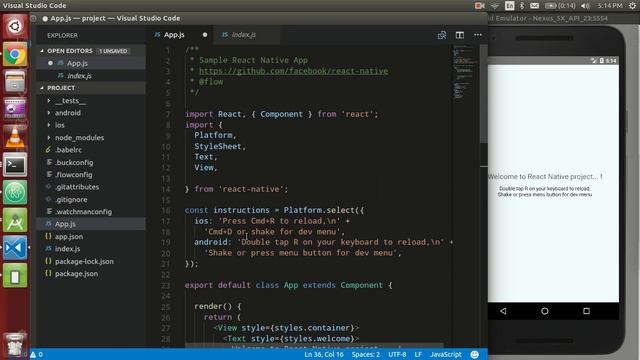Screen dimensions: 640x360
Task: Launch Google Chrome from the dock
Action: click(x=15, y=54)
